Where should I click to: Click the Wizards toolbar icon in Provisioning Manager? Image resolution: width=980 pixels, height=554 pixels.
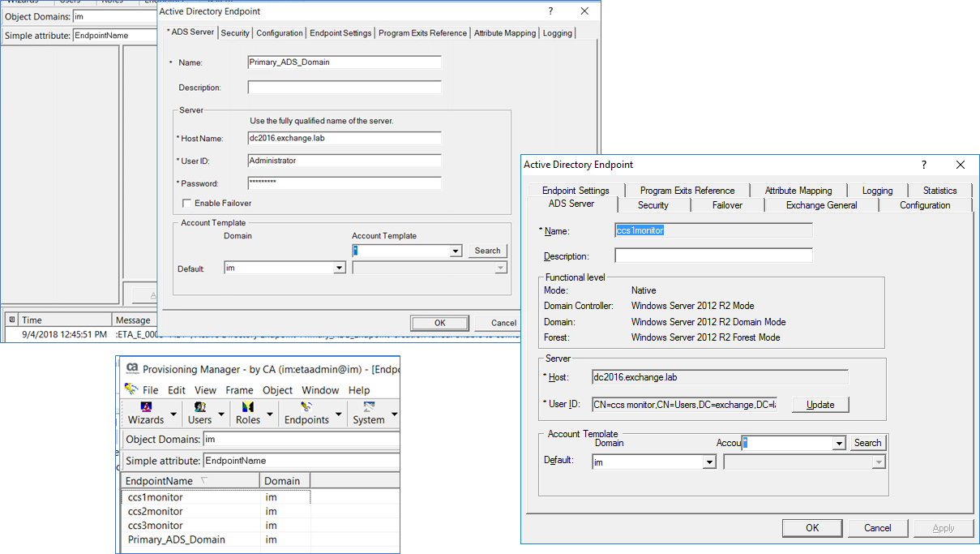click(x=147, y=406)
